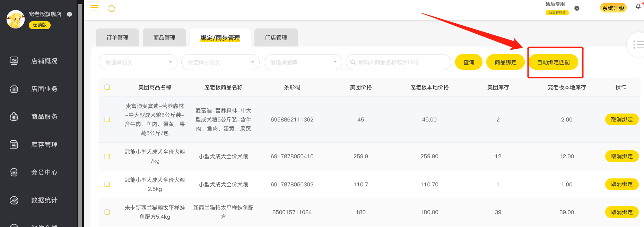This screenshot has height=227, width=644.
Task: Click the 美团库存 column header
Action: [498, 87]
